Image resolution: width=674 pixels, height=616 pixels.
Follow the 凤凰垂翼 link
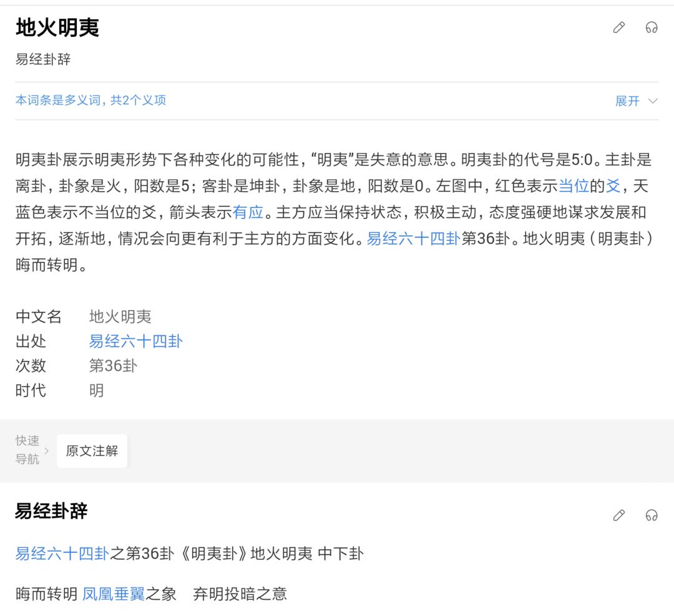[x=114, y=594]
